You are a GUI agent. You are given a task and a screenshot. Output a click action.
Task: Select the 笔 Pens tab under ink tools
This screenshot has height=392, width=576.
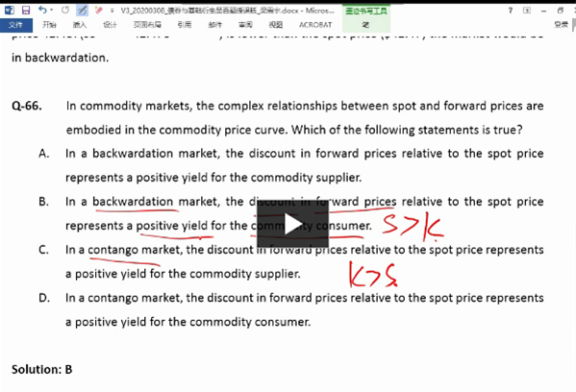(x=365, y=25)
